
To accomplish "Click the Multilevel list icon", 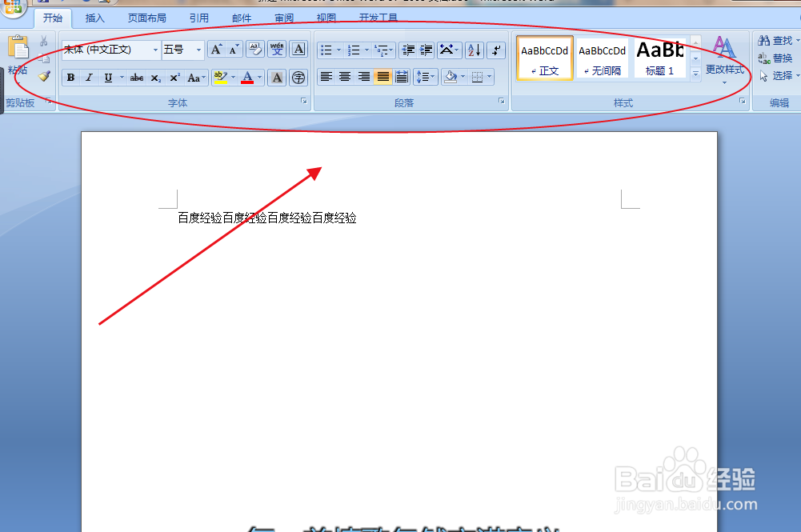I will pos(383,50).
